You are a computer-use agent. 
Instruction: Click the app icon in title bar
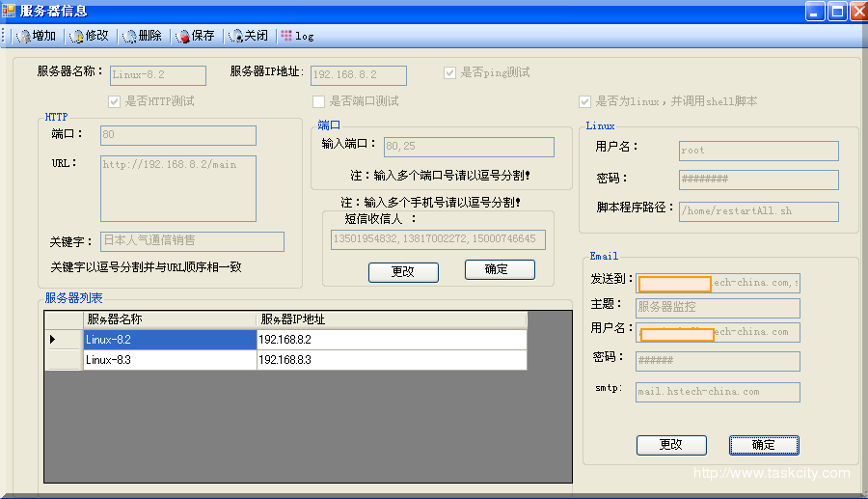(9, 11)
